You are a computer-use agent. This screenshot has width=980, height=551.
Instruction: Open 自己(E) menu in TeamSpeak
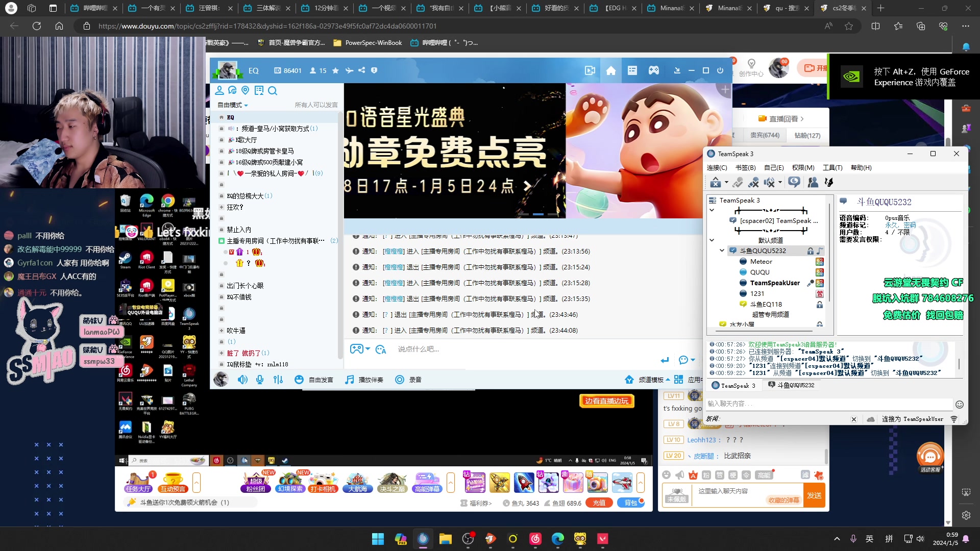tap(774, 168)
